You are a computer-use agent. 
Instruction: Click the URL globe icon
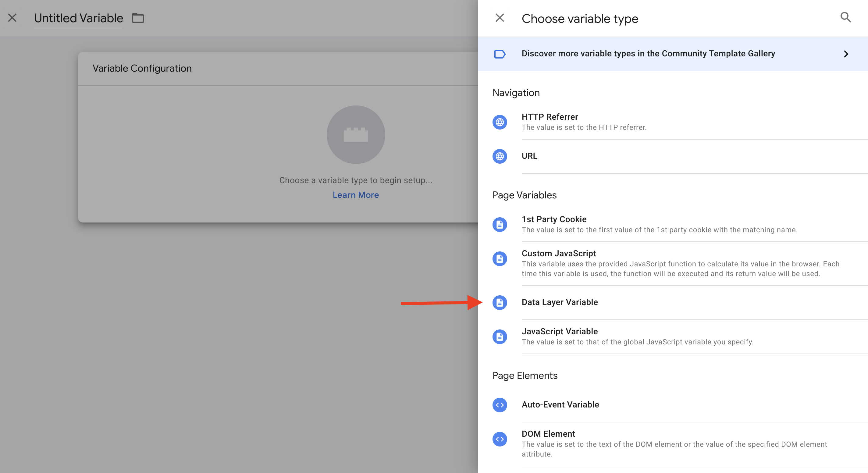pos(499,156)
